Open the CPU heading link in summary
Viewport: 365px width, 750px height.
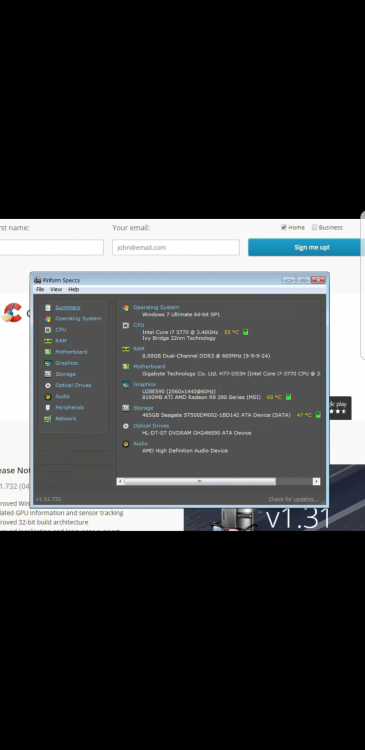tap(138, 325)
